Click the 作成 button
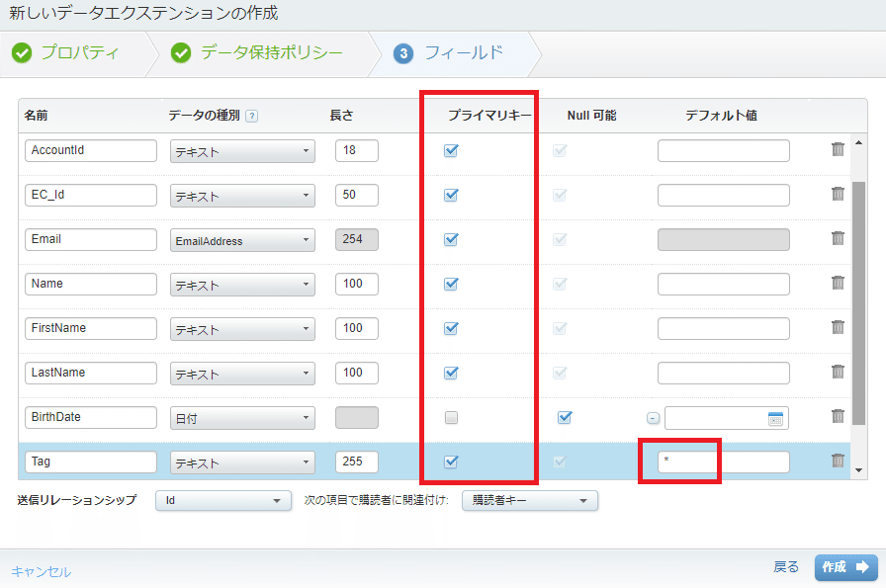 [x=845, y=567]
